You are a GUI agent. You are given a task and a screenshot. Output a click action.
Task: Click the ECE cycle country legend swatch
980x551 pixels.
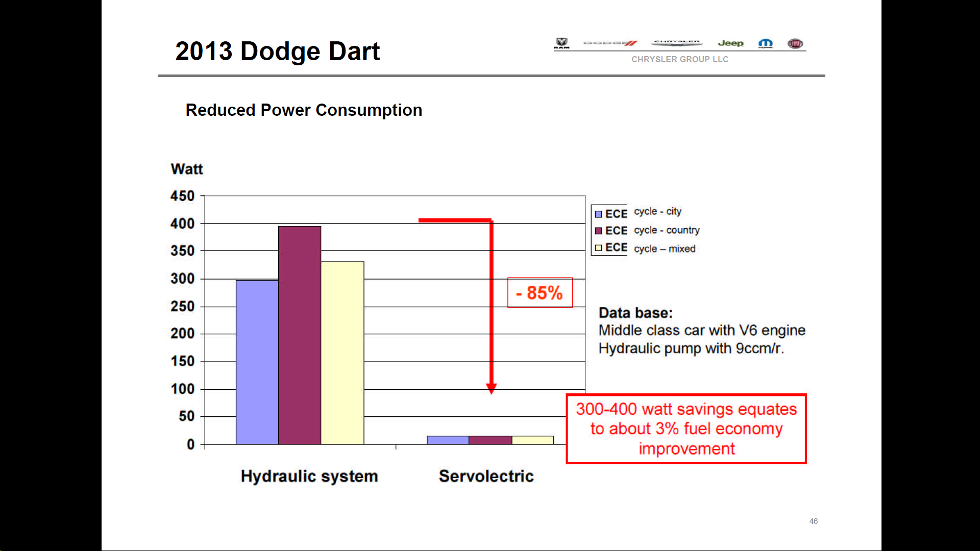coord(599,231)
